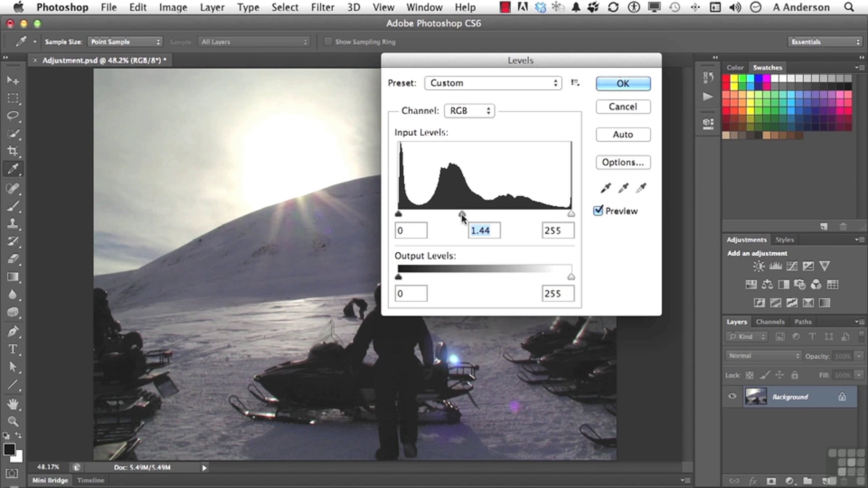Screen dimensions: 868x488
Task: Select the Horizontal Type tool
Action: tap(13, 349)
